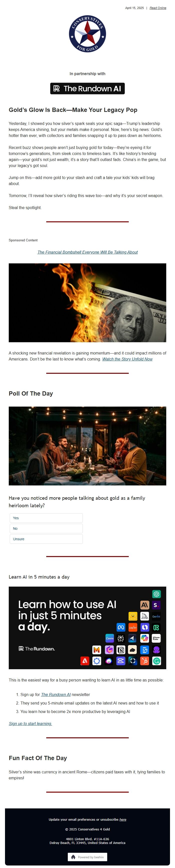Image resolution: width=175 pixels, height=868 pixels.
Task: Select the No poll option
Action: click(x=46, y=528)
